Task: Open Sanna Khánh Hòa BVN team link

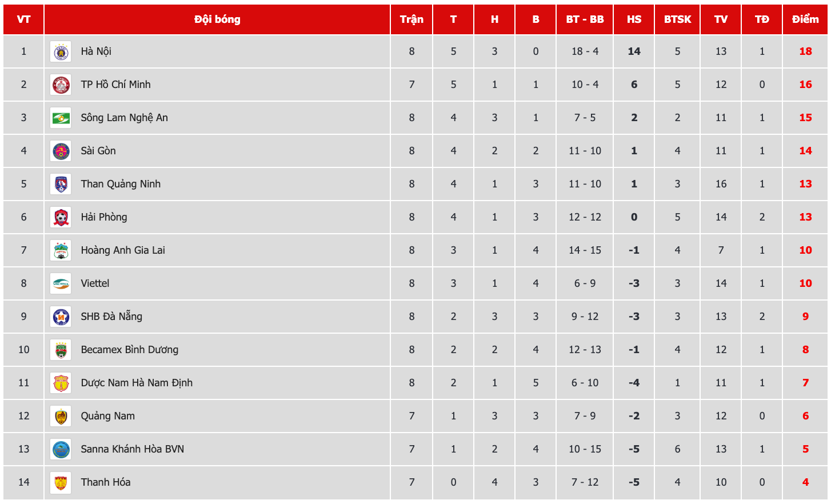Action: (x=132, y=449)
